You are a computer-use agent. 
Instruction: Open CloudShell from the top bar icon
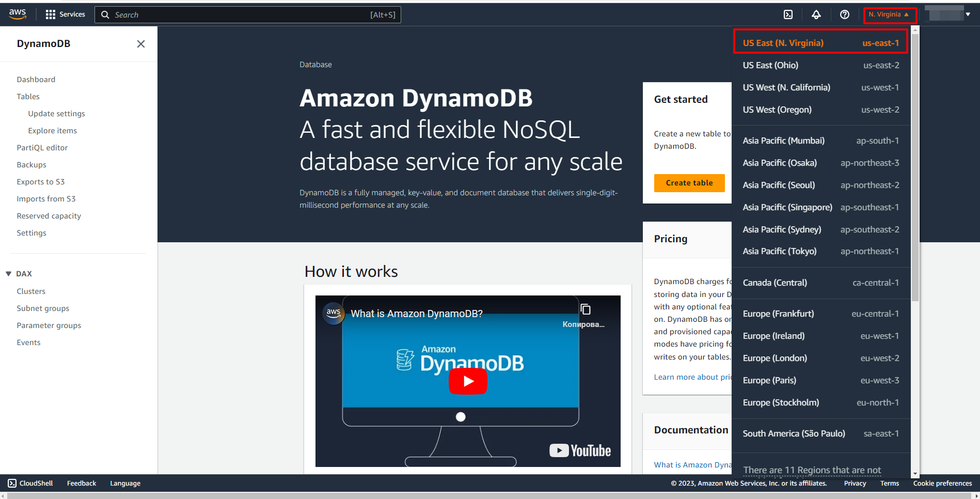(x=788, y=14)
